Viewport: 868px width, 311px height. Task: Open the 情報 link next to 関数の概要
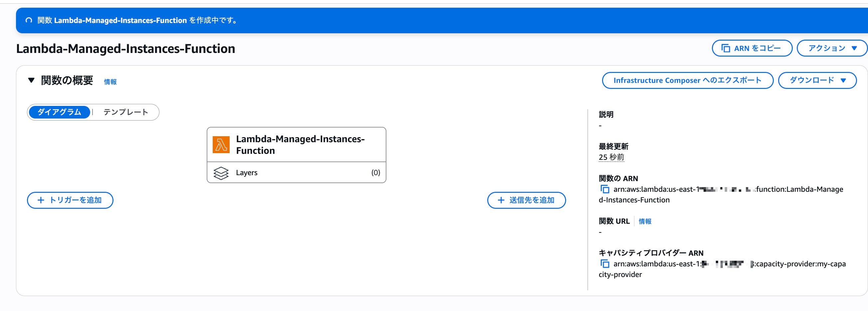(x=109, y=82)
